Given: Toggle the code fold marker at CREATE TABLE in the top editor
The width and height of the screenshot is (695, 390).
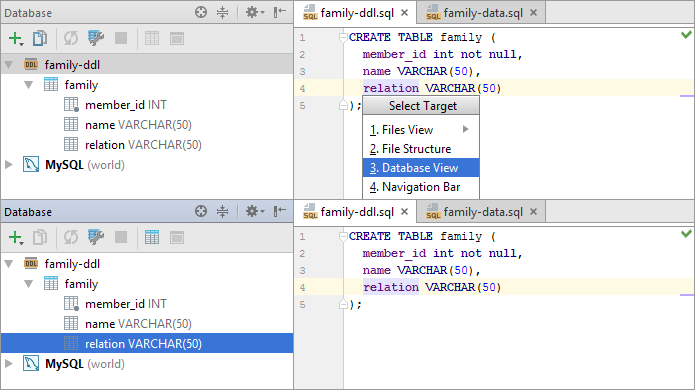Looking at the screenshot, I should point(343,38).
